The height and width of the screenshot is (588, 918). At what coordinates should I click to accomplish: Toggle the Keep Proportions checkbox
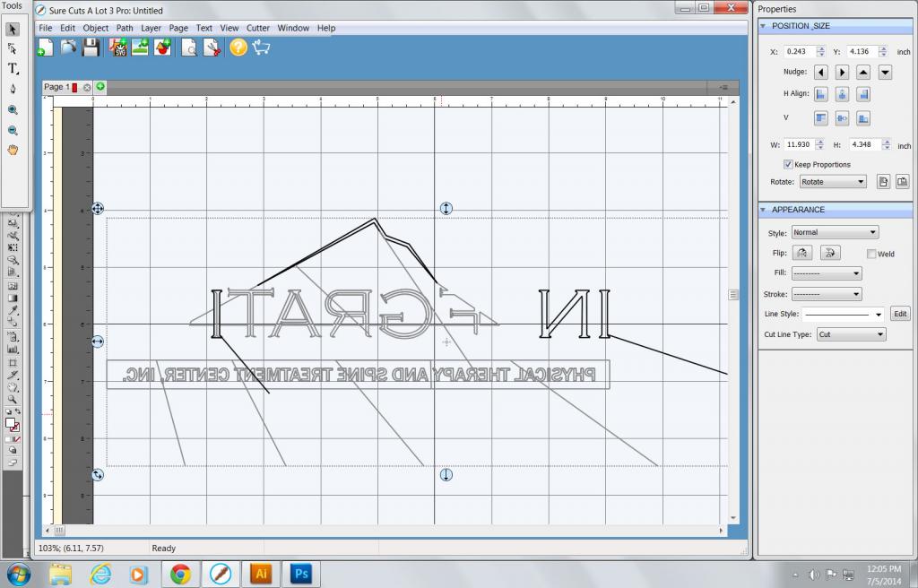[788, 164]
